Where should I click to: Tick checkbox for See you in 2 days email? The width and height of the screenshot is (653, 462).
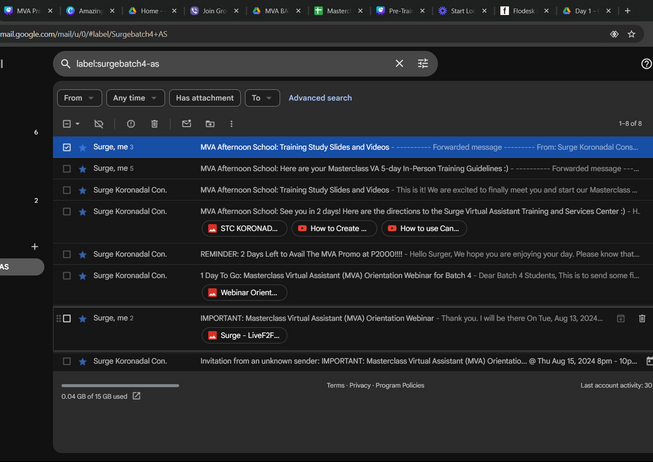point(67,212)
